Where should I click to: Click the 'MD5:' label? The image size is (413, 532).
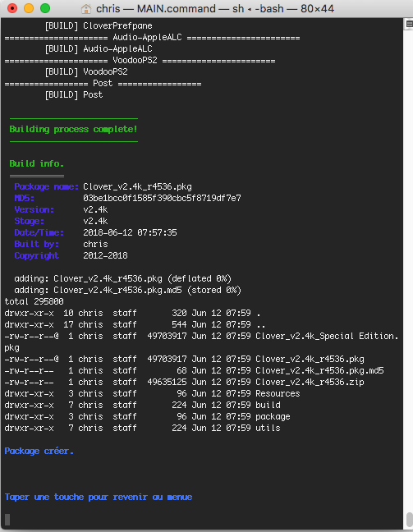[24, 198]
